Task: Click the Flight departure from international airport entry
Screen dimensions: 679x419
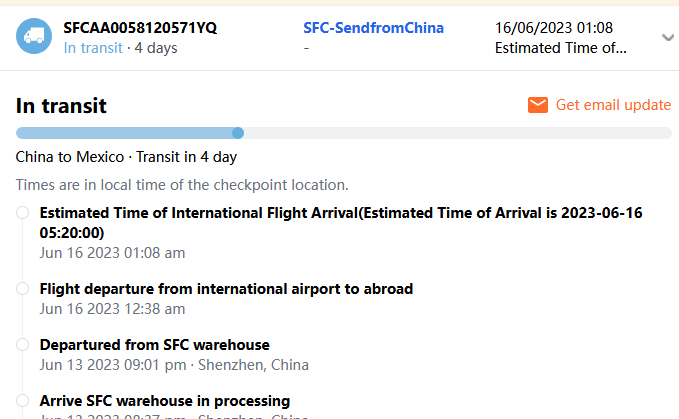Action: (226, 289)
